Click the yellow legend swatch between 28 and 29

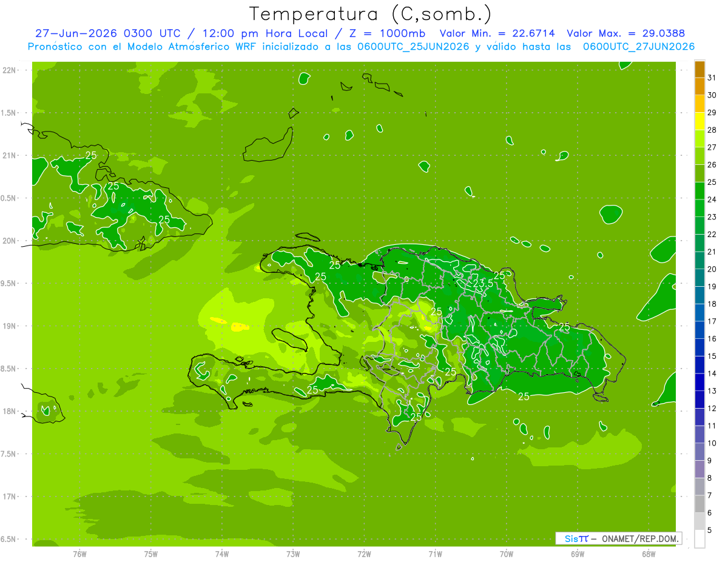(699, 121)
